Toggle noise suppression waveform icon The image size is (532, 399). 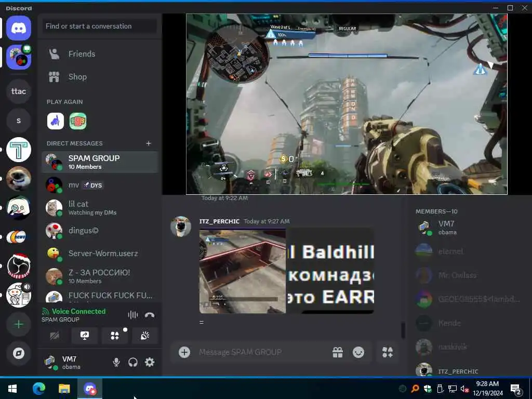(133, 315)
